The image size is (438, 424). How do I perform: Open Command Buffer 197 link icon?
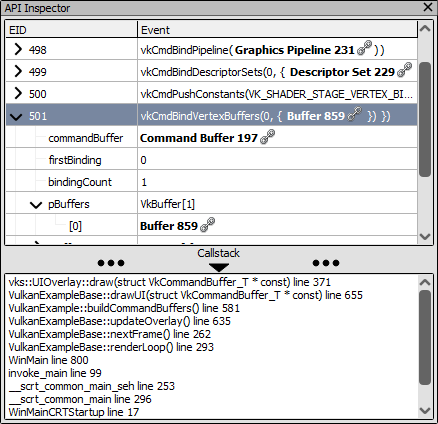267,137
